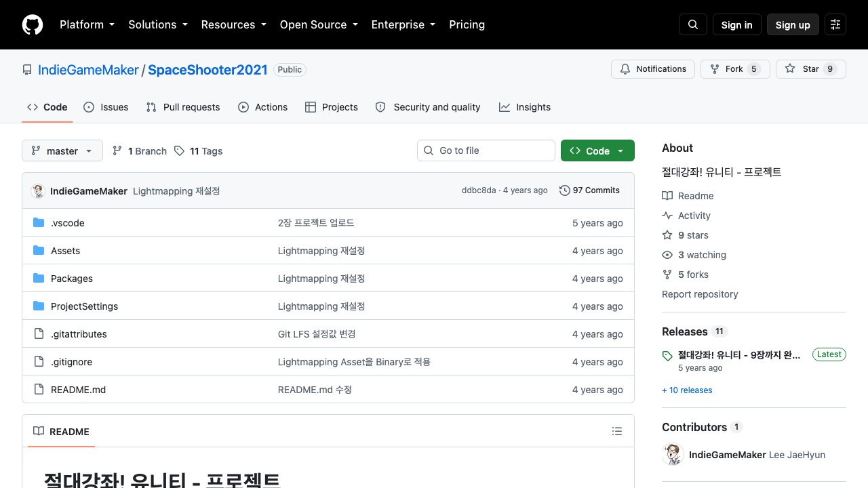Click the bell icon on Notifications button
This screenshot has height=488, width=868.
(x=625, y=69)
